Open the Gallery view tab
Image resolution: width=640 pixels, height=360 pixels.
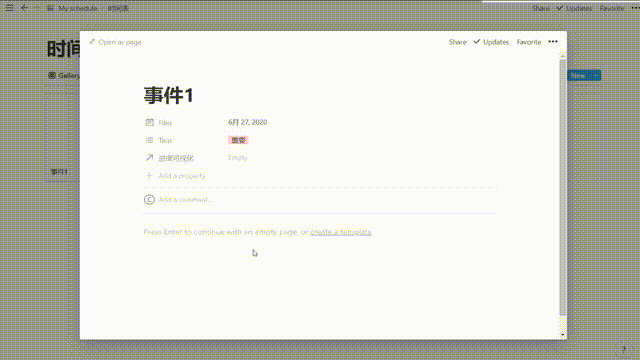(x=64, y=76)
